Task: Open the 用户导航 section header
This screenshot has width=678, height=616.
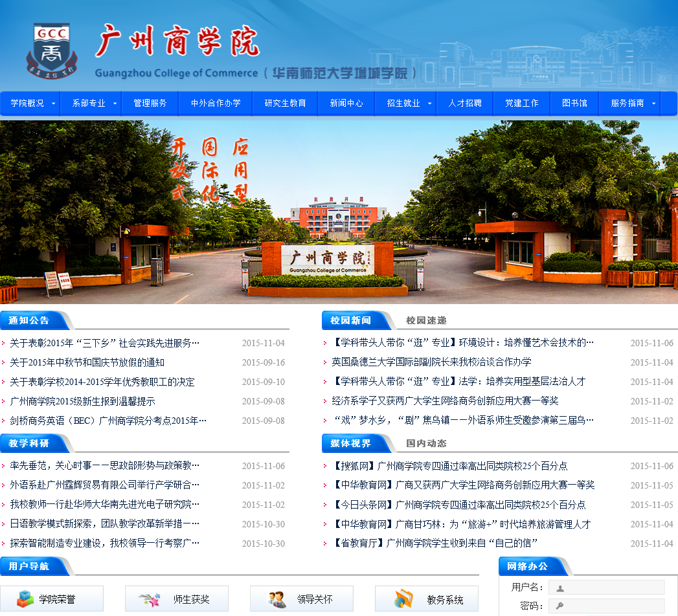Action: pos(30,566)
